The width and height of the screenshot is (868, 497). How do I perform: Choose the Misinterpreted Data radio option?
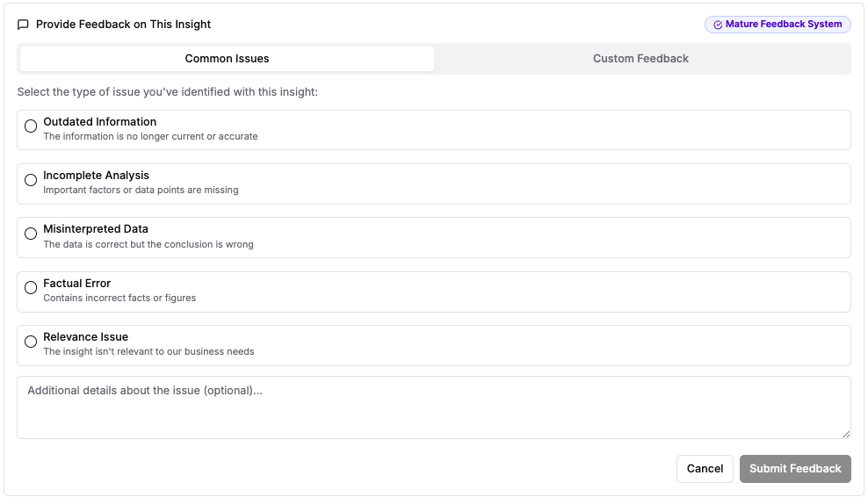pyautogui.click(x=31, y=234)
